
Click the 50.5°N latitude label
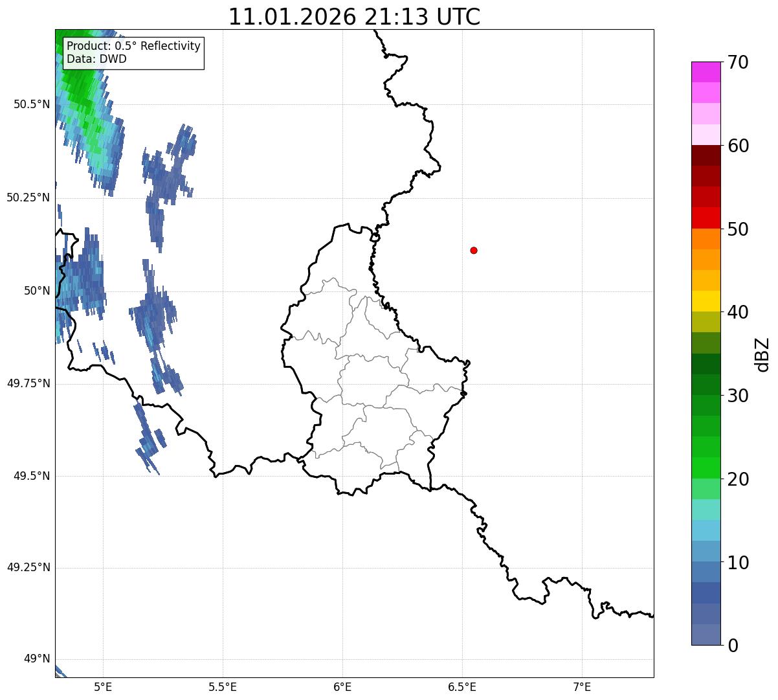click(32, 104)
